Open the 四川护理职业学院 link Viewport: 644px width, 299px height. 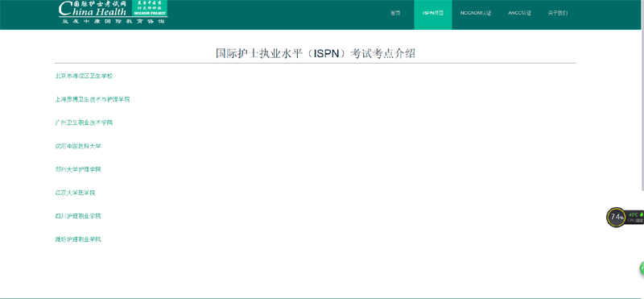click(78, 216)
